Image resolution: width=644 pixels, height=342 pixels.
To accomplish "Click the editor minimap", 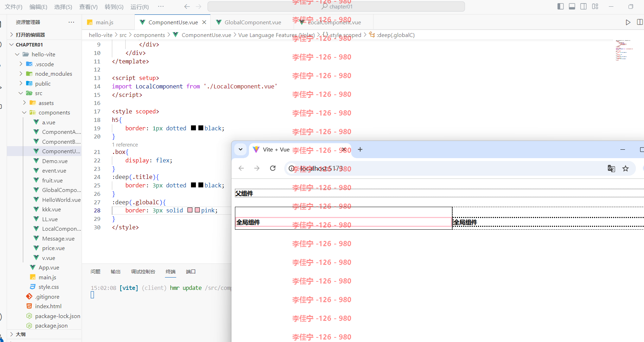I will 624,50.
